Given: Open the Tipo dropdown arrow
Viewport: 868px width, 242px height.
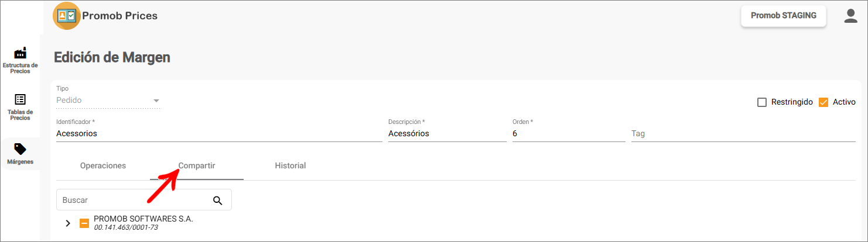Looking at the screenshot, I should tap(156, 101).
